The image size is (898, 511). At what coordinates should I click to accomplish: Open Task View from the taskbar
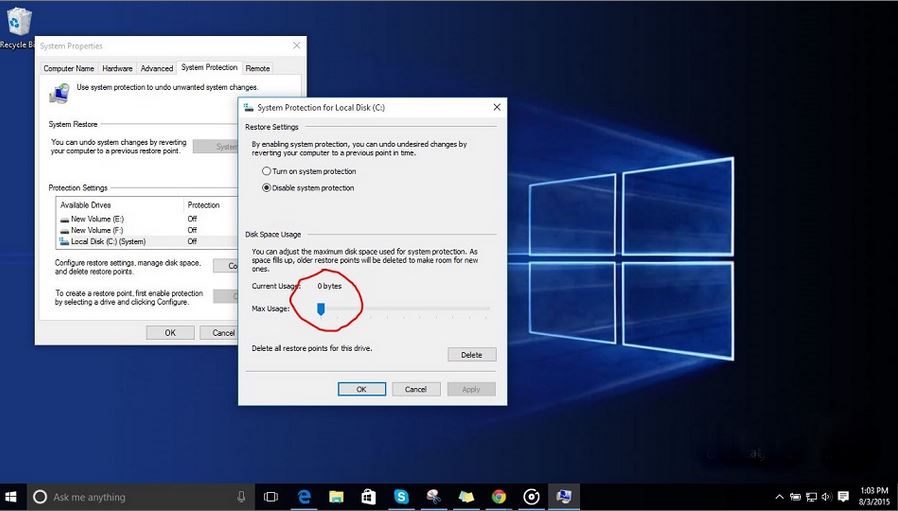[270, 497]
